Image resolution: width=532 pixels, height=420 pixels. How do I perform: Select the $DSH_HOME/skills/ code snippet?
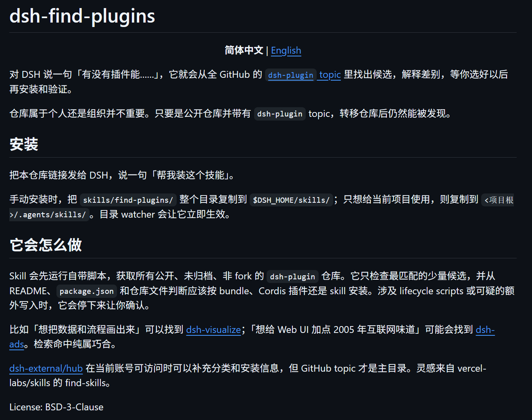(x=291, y=200)
